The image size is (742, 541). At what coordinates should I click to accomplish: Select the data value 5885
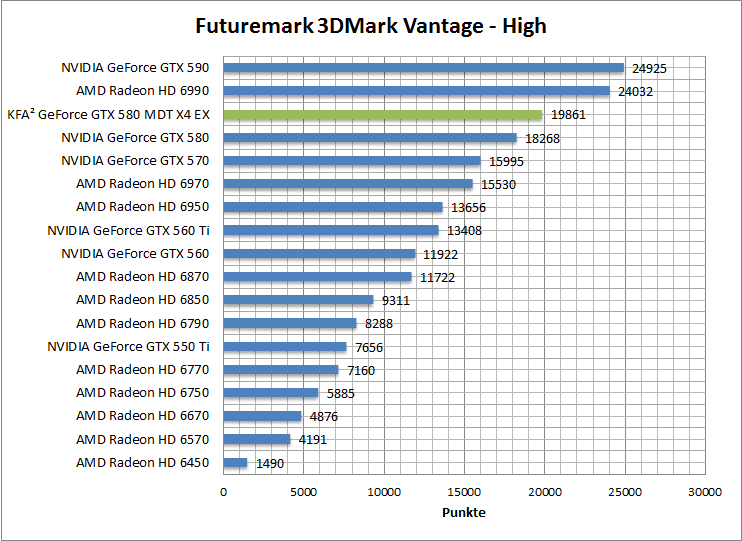[x=340, y=393]
